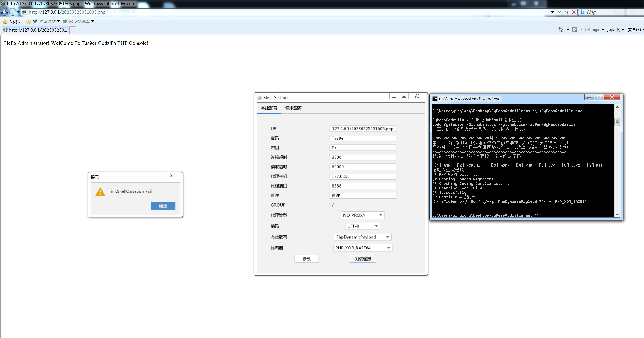Image resolution: width=644 pixels, height=338 pixels.
Task: Stop loading the page
Action: coord(574,12)
